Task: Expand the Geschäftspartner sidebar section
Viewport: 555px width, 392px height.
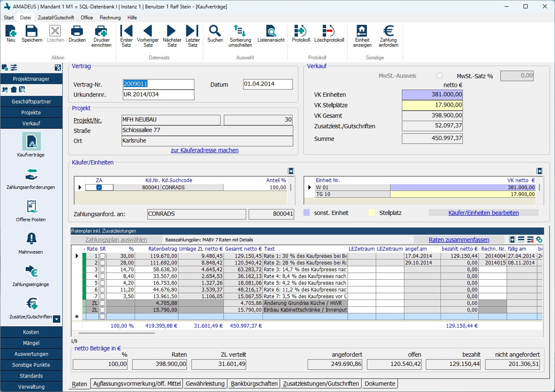Action: pos(31,102)
